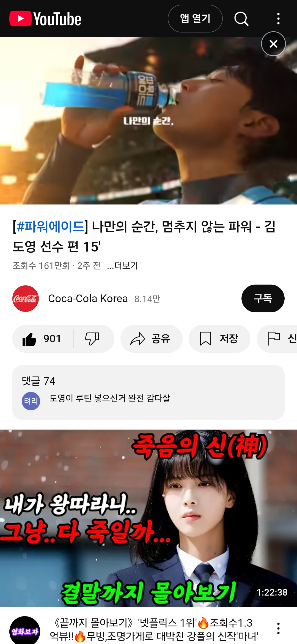The height and width of the screenshot is (644, 297).
Task: Open Coca-Cola Korea channel avatar
Action: 26,299
